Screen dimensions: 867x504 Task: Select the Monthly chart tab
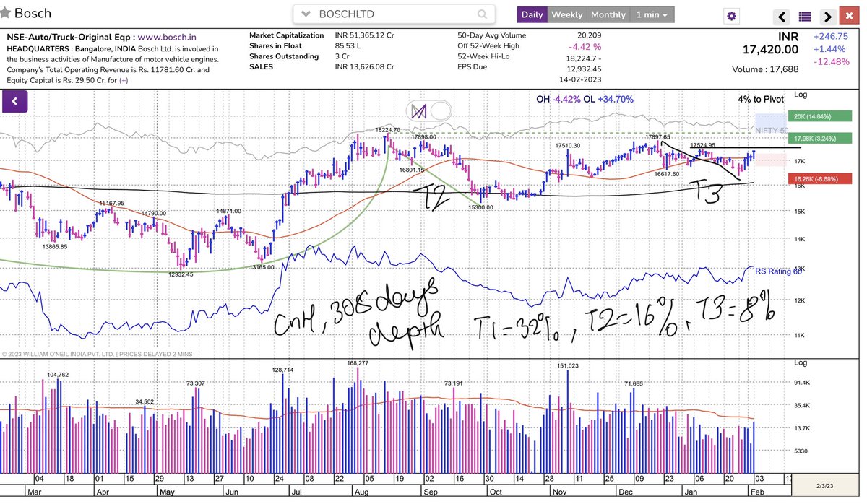point(608,14)
